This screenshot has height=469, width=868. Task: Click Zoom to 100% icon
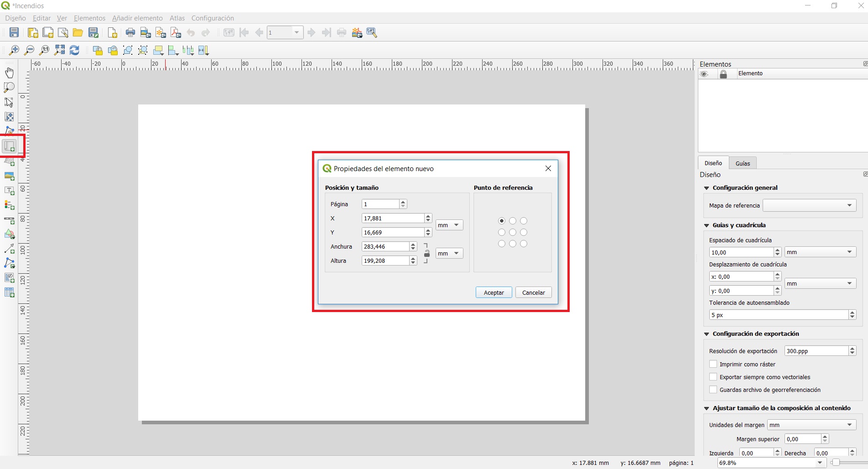pyautogui.click(x=44, y=50)
